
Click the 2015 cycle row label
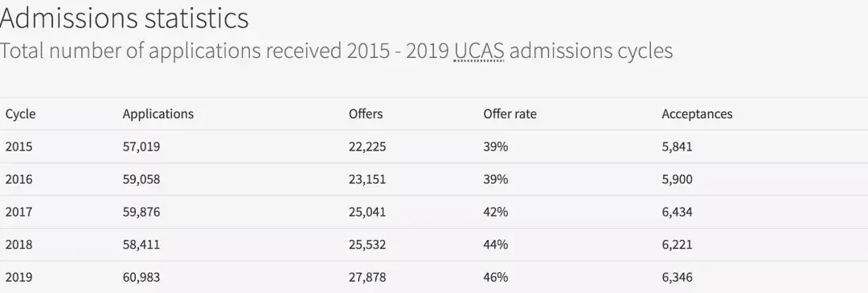coord(18,147)
